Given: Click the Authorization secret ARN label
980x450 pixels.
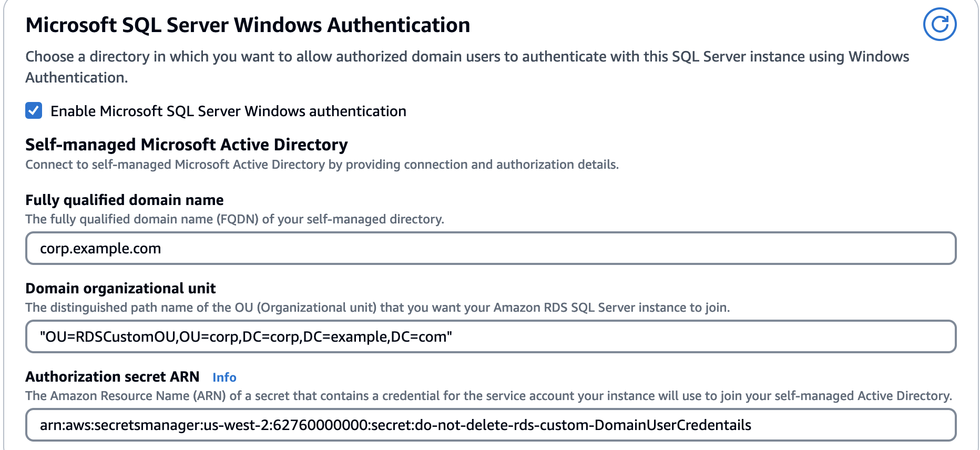Looking at the screenshot, I should click(x=112, y=377).
